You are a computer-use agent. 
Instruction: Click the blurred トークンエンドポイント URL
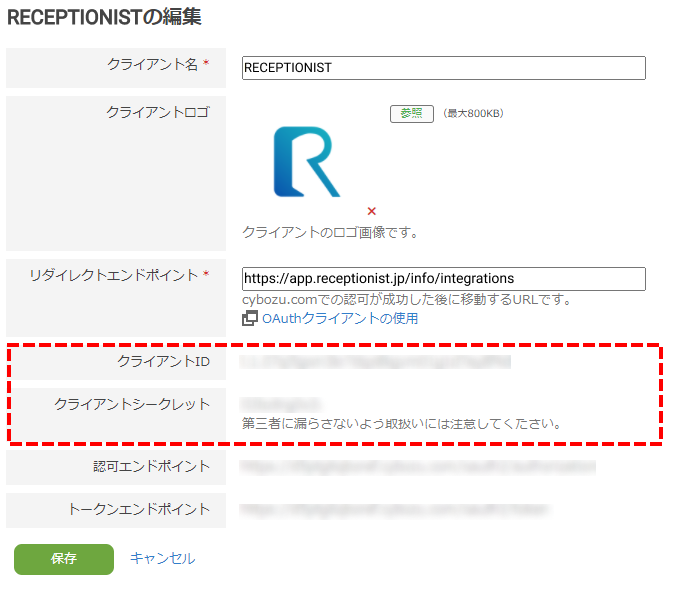click(x=396, y=510)
